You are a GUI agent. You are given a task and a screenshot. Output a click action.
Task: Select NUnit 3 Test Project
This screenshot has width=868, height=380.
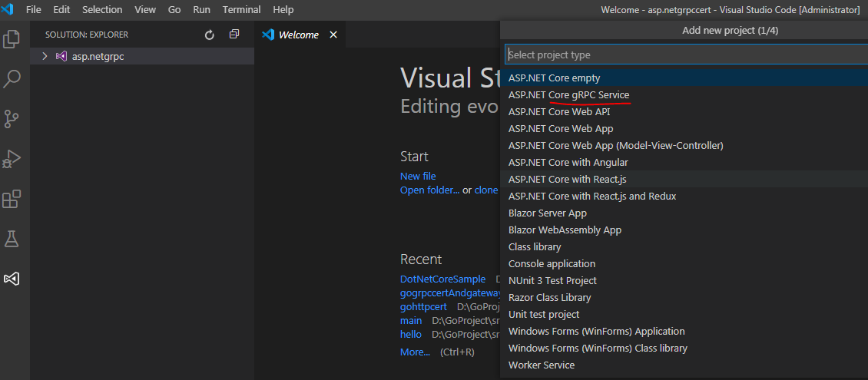pyautogui.click(x=684, y=280)
